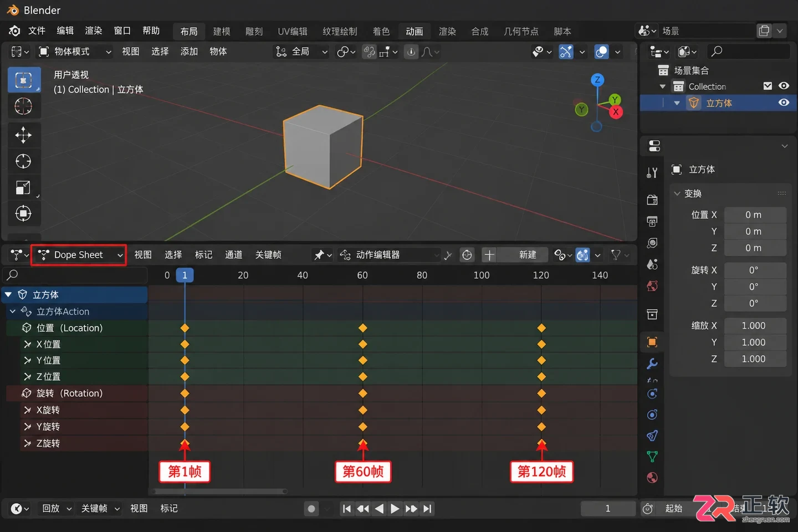This screenshot has height=532, width=798.
Task: Open the Output properties tab icon
Action: click(652, 222)
